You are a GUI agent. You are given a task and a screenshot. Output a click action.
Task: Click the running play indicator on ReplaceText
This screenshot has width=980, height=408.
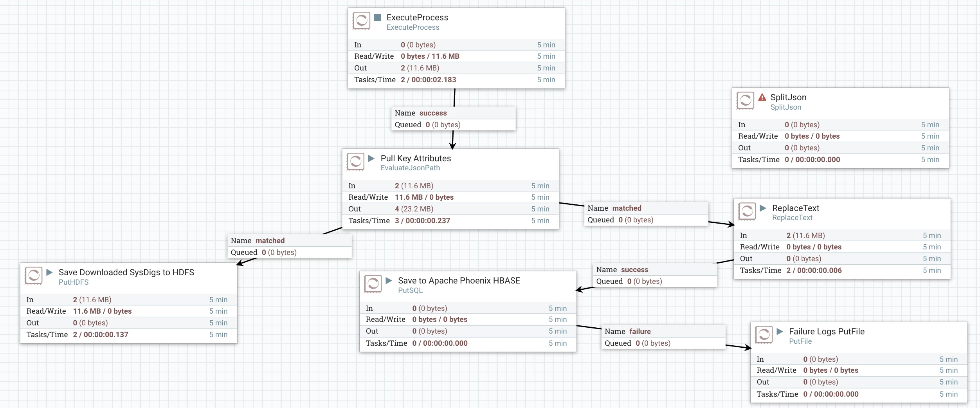pyautogui.click(x=763, y=208)
